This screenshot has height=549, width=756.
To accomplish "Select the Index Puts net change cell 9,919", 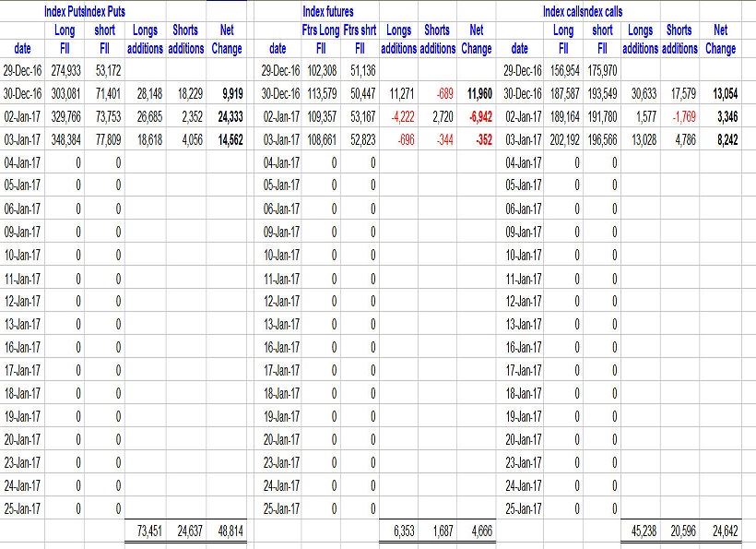I will (x=231, y=93).
